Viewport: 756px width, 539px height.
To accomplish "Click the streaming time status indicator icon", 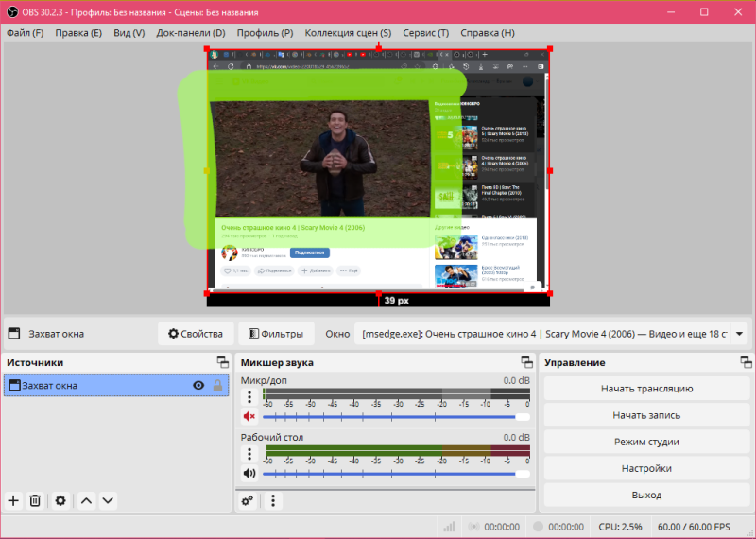I will pos(474,527).
